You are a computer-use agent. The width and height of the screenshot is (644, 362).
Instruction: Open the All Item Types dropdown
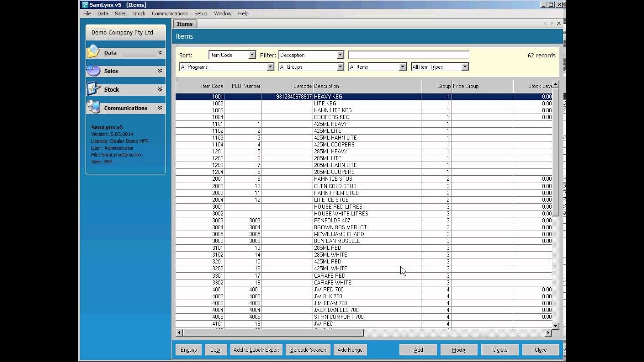[465, 67]
